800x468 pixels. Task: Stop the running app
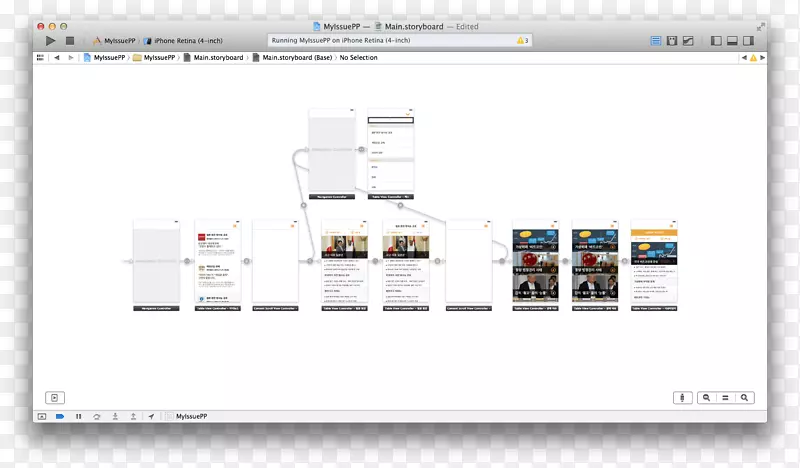pos(70,41)
